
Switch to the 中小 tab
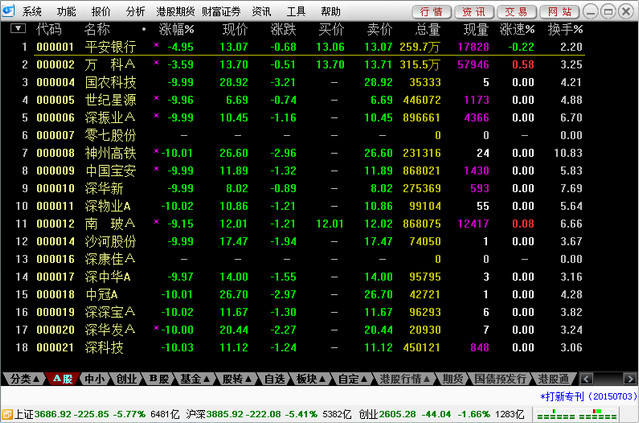(x=95, y=379)
